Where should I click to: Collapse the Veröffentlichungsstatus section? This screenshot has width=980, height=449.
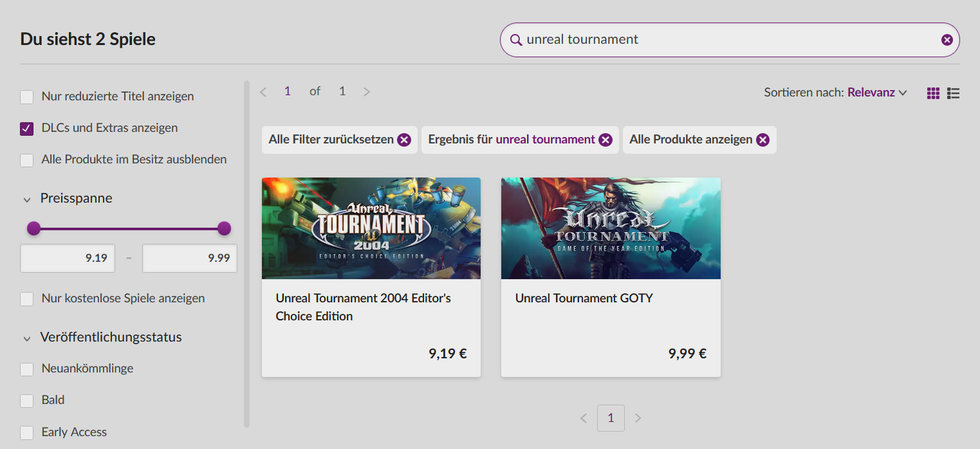click(26, 337)
